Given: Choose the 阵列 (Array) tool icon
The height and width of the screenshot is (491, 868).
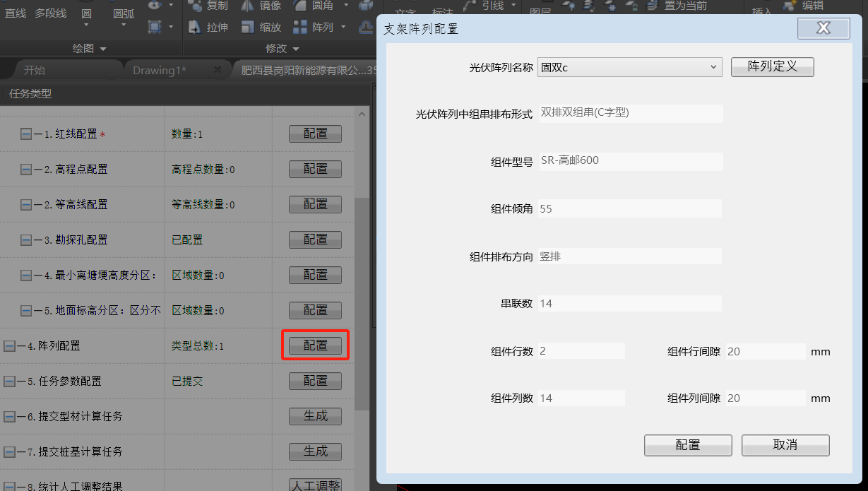Looking at the screenshot, I should tap(300, 28).
